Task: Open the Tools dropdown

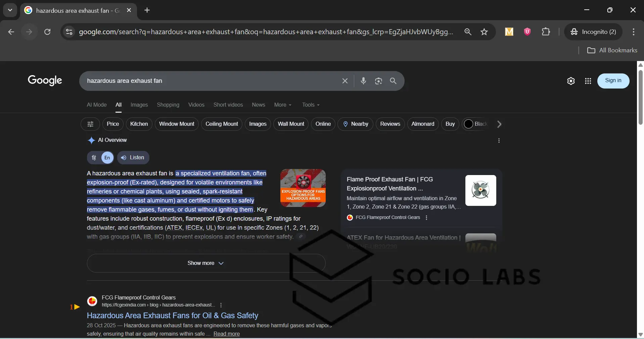Action: tap(311, 105)
